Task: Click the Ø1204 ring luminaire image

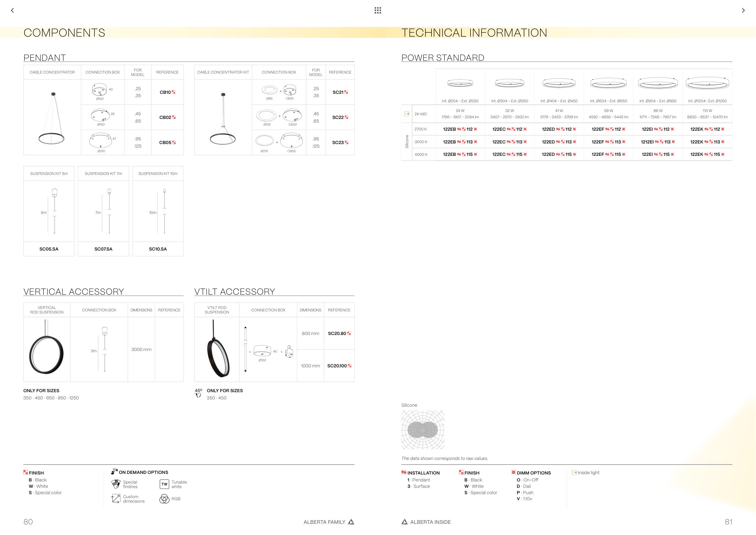Action: pos(707,84)
